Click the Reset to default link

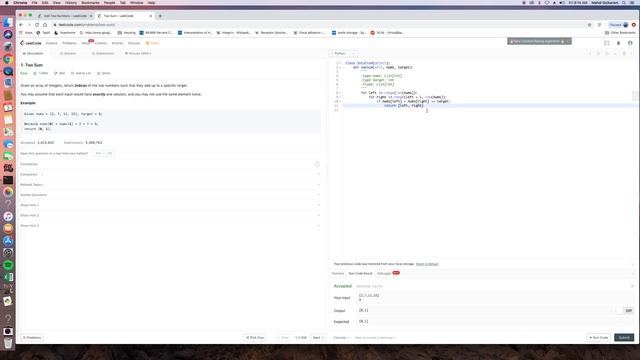click(427, 264)
